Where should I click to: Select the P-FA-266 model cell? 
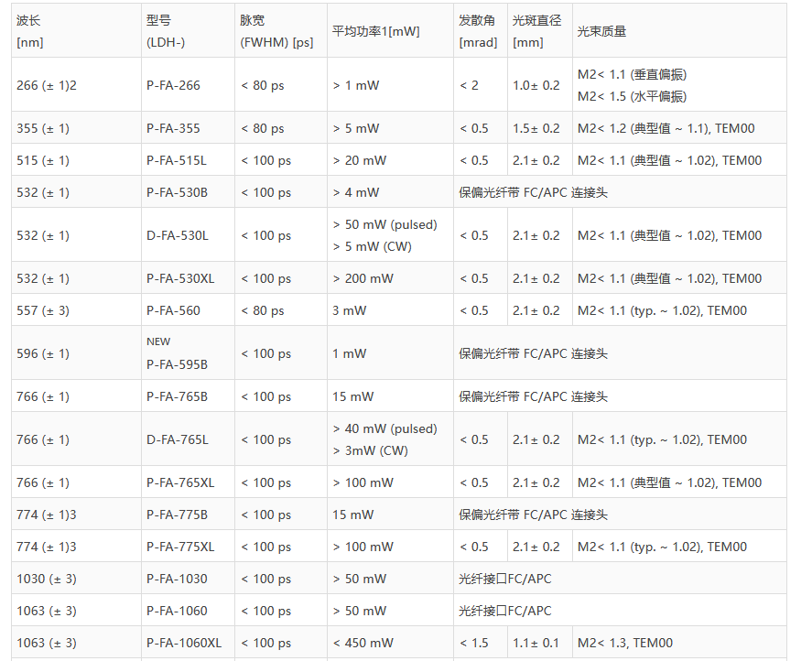[173, 85]
